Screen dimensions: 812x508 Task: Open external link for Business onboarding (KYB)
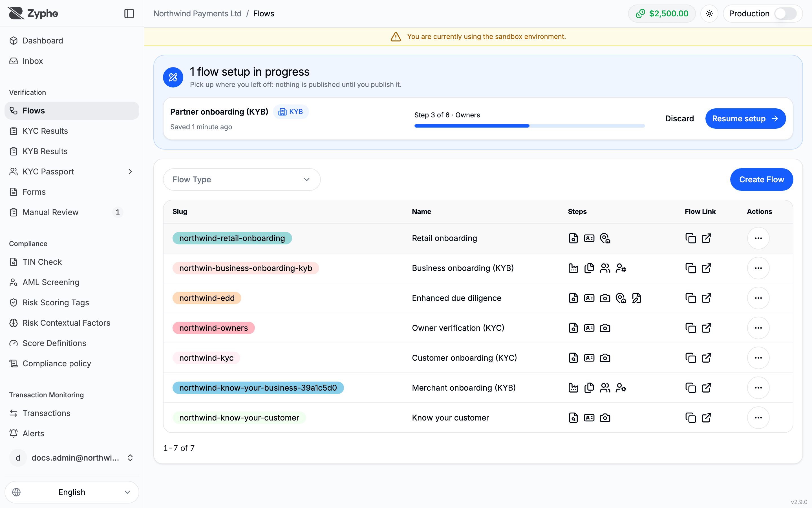click(706, 268)
